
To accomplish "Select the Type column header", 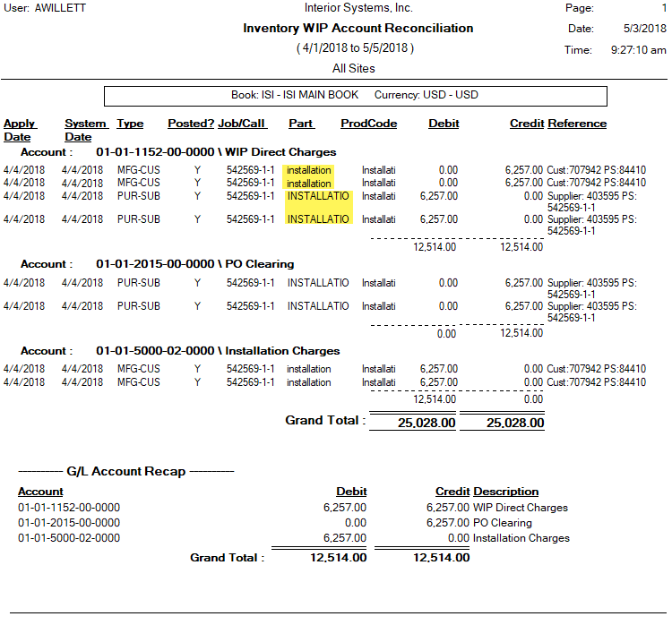I will pyautogui.click(x=130, y=124).
